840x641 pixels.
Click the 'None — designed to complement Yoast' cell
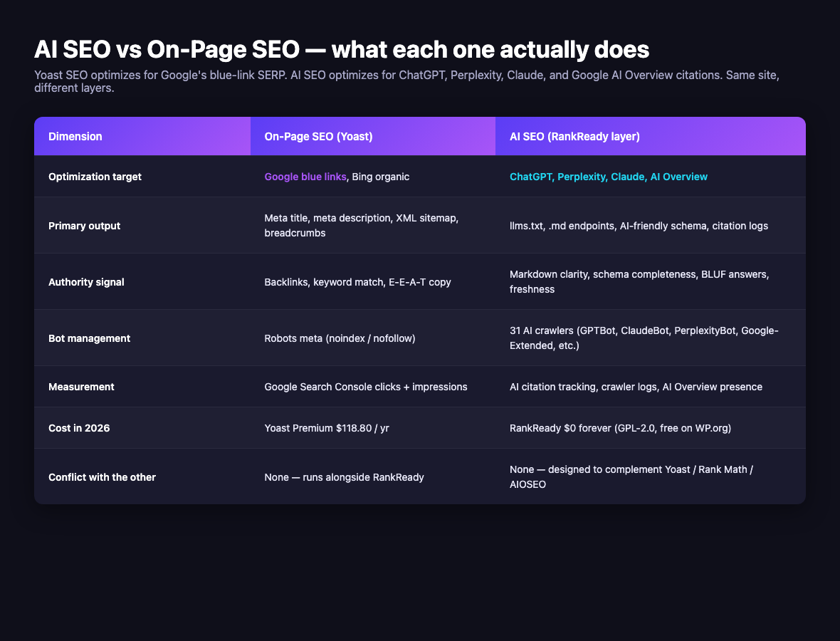point(651,477)
